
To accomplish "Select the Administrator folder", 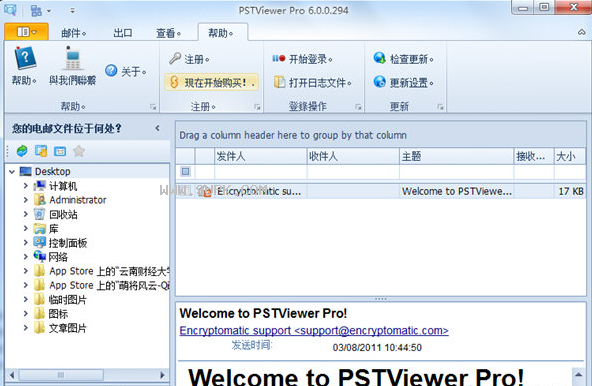I will 77,200.
